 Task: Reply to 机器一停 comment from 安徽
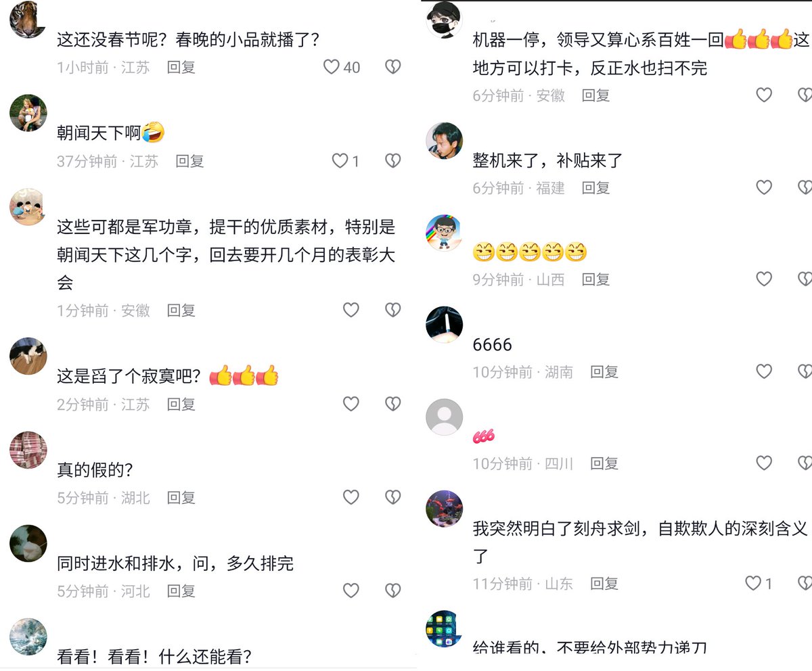click(x=596, y=95)
